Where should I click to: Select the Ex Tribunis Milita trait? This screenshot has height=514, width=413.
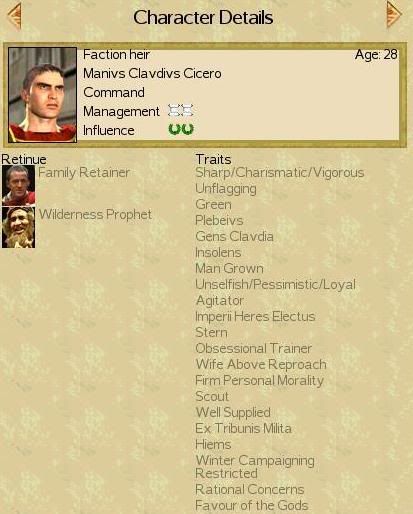pos(243,428)
